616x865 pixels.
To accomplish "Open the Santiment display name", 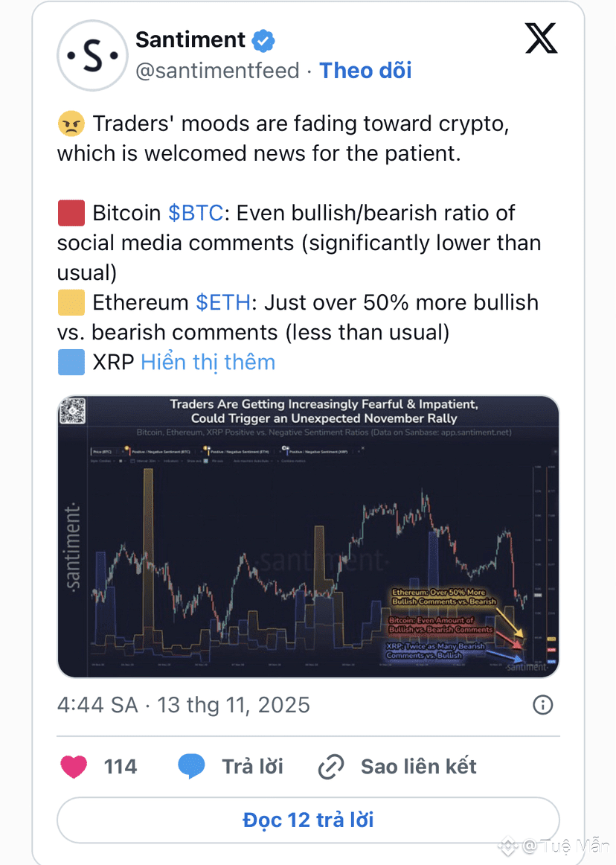I will (190, 39).
